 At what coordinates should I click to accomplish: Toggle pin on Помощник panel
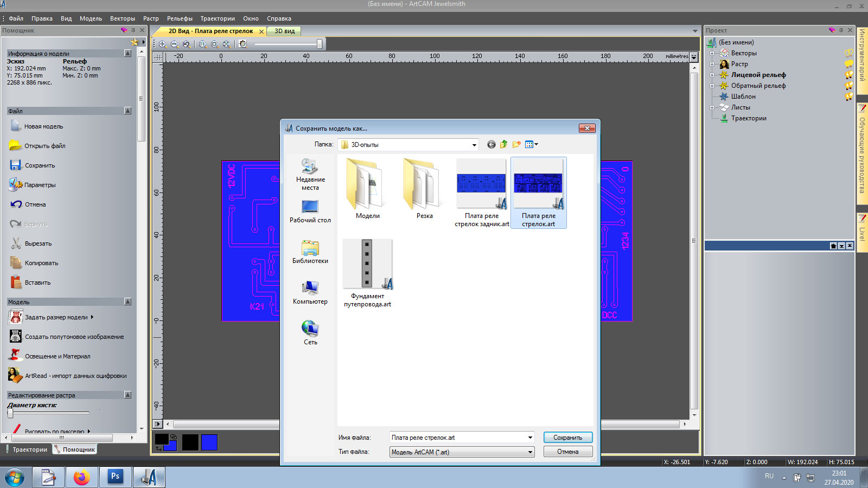point(133,30)
